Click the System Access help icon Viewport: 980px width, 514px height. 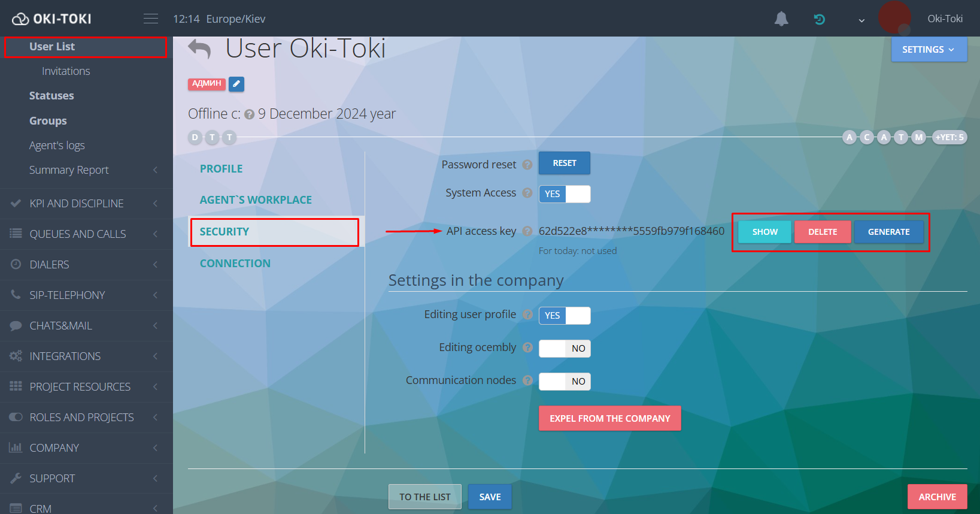coord(527,193)
